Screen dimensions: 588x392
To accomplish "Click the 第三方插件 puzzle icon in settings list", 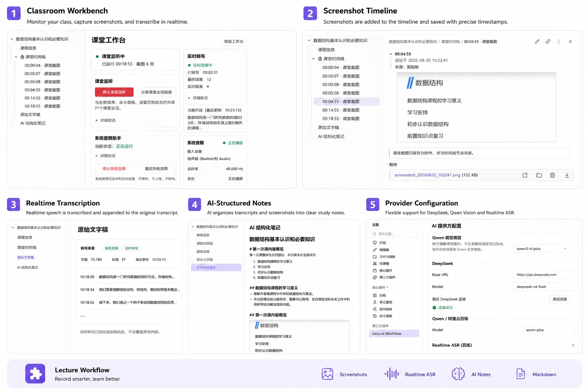I will [375, 277].
